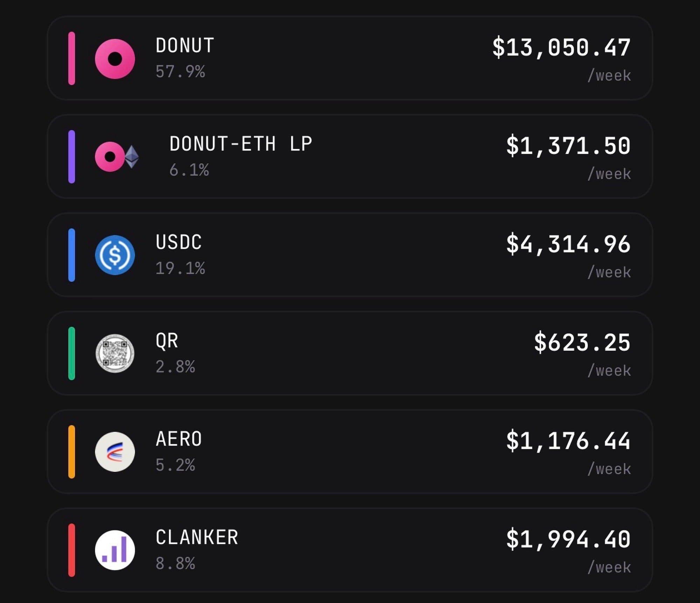The height and width of the screenshot is (603, 700).
Task: Select the DONUT token name
Action: (185, 46)
